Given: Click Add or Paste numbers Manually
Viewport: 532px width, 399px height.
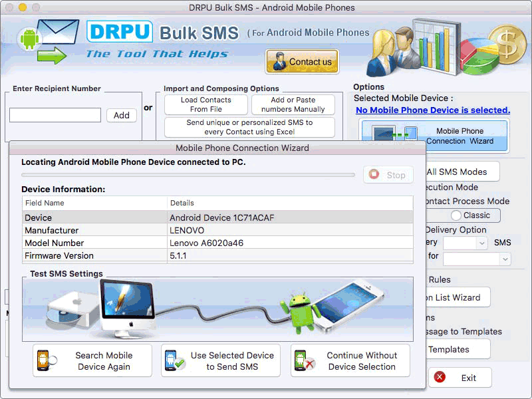Looking at the screenshot, I should point(293,104).
